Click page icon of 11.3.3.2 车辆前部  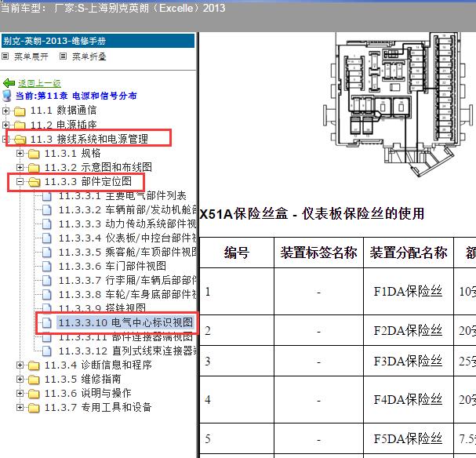(x=47, y=209)
